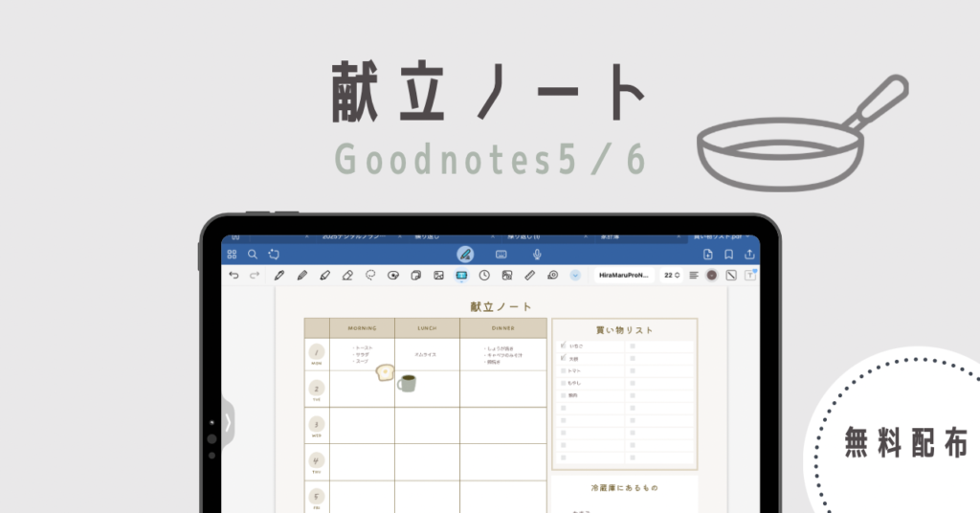Select the Pencil tool
The height and width of the screenshot is (513, 980).
301,275
